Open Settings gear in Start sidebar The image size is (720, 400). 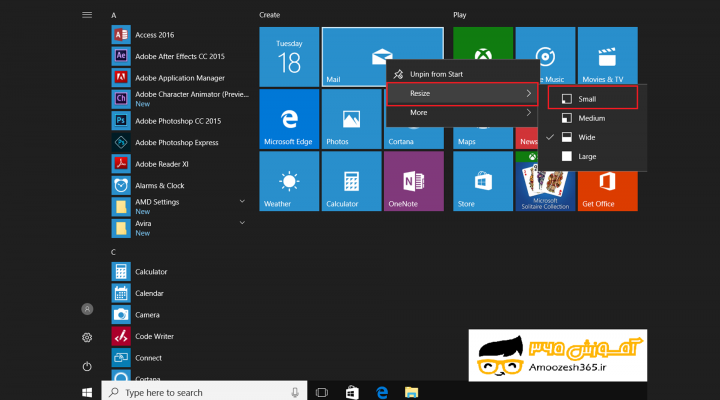(87, 338)
